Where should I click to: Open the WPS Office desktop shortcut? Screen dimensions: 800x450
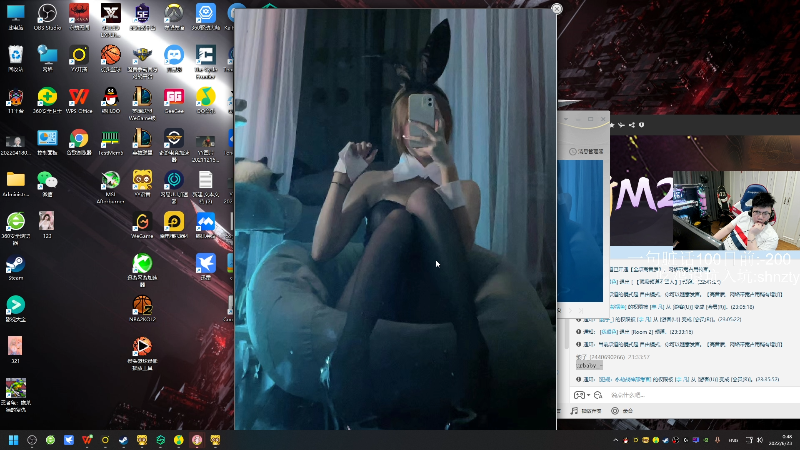coord(79,100)
